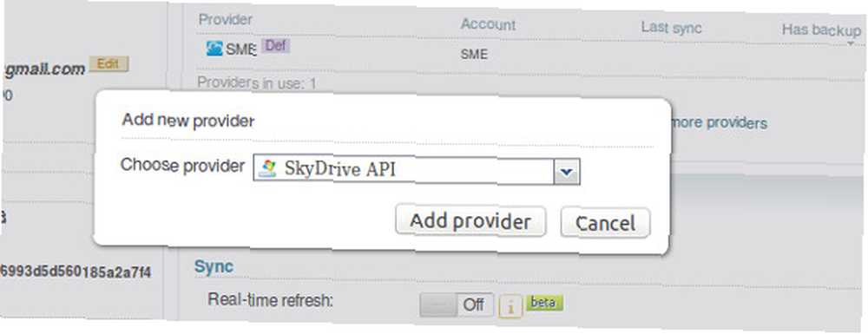Open the info icon beside Real-time refresh
Viewport: 868px width, 334px height.
coord(510,306)
